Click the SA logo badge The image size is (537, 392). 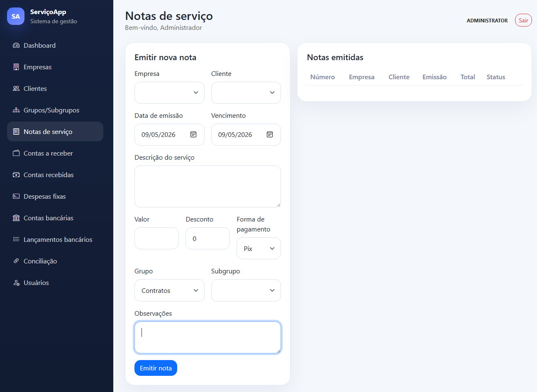coord(16,16)
